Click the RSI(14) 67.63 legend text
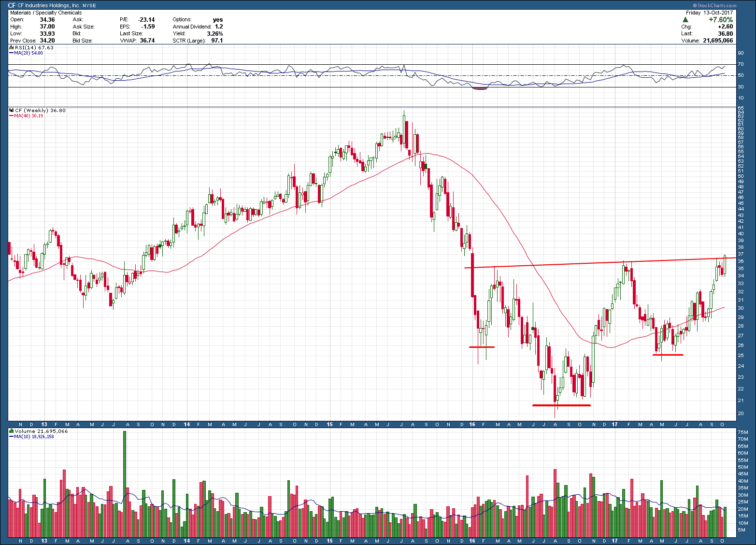 point(34,48)
